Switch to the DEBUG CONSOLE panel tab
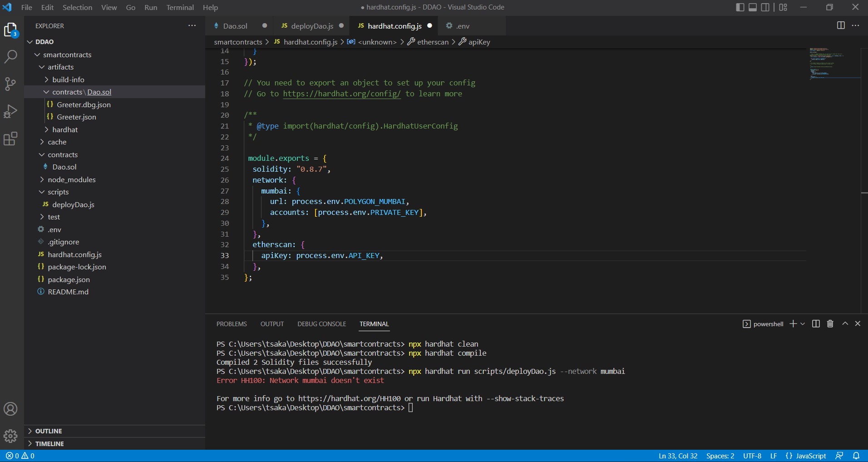Screen dimensions: 868x462 pos(321,324)
